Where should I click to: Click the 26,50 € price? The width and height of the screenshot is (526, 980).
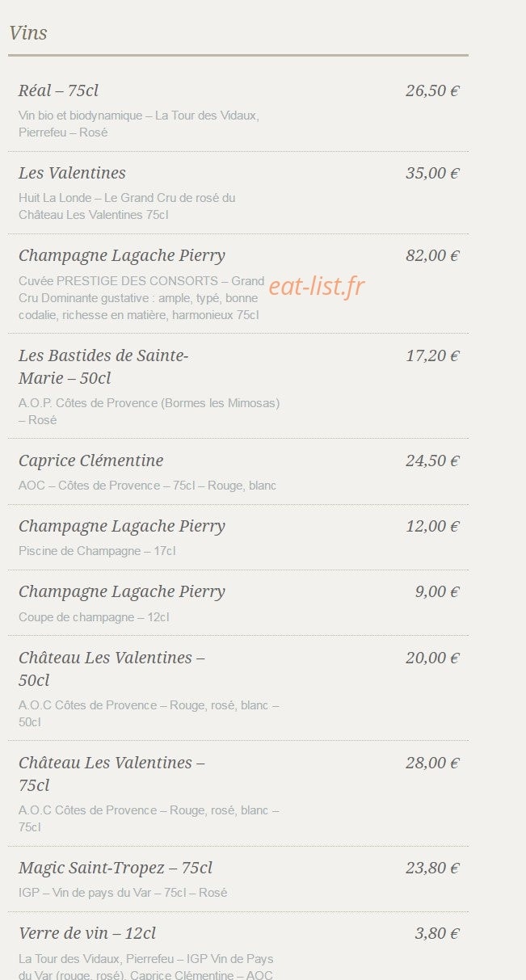click(432, 90)
